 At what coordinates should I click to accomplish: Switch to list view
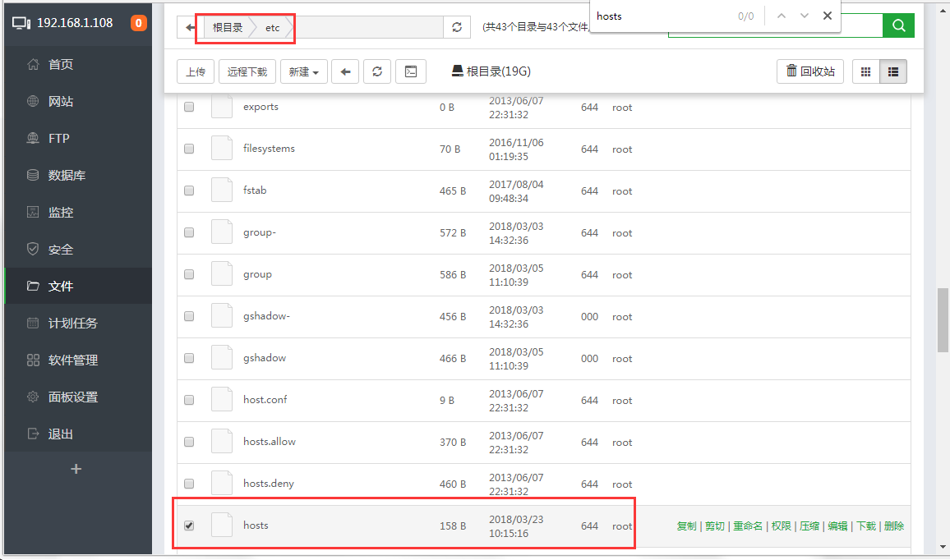[893, 71]
